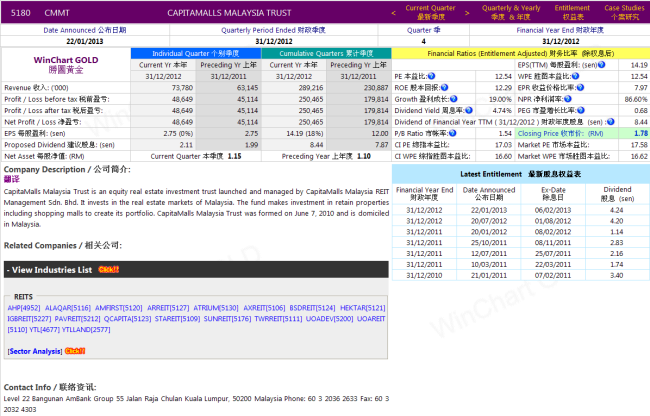Click the ROE help icon
This screenshot has height=416, width=650.
(x=445, y=87)
